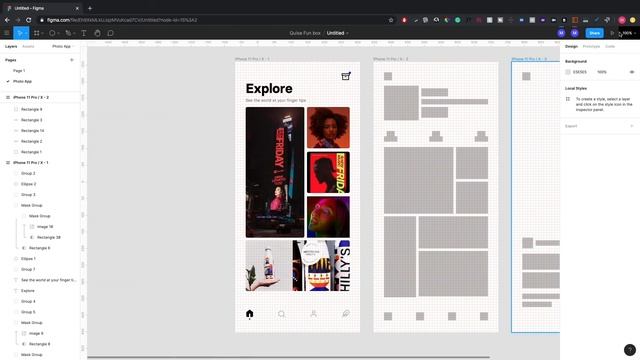Open the Figma main menu hamburger icon
The width and height of the screenshot is (640, 360).
(x=7, y=33)
